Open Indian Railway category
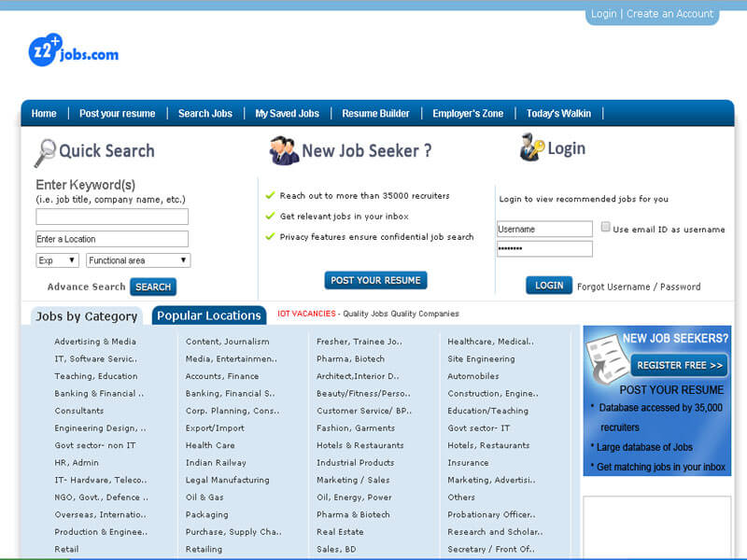Screen dimensions: 747x560 point(216,462)
